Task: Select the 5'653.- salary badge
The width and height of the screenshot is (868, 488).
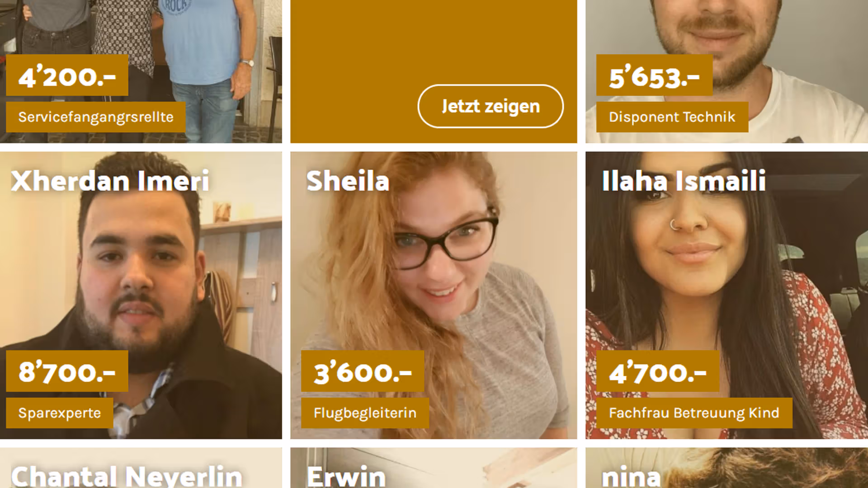Action: 654,75
